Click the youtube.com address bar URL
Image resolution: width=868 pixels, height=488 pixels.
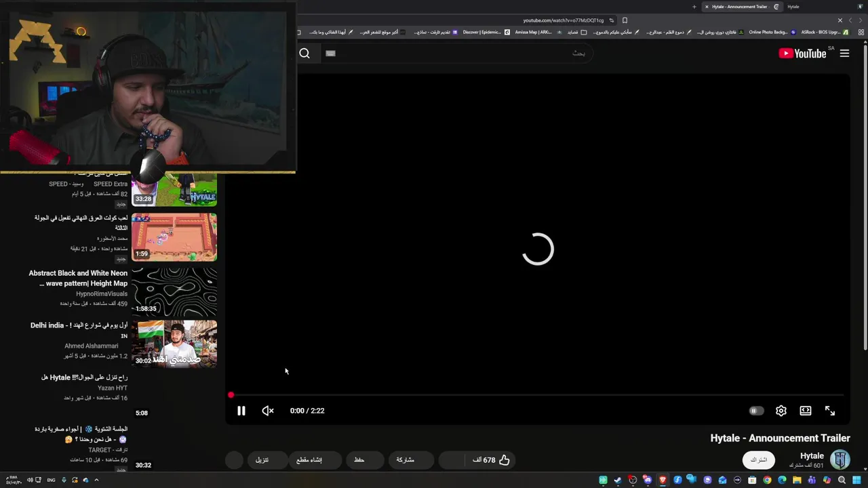click(x=563, y=20)
